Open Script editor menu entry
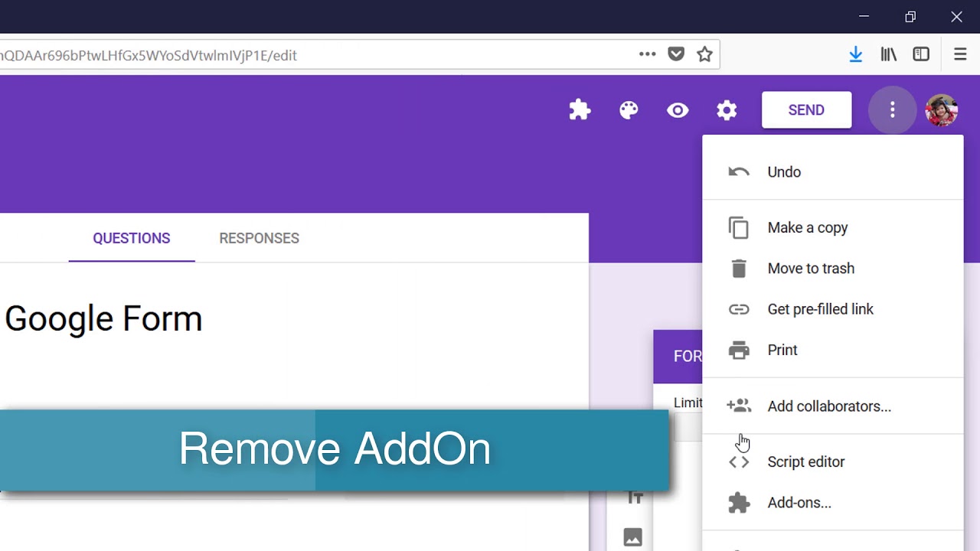The height and width of the screenshot is (551, 980). click(x=833, y=462)
